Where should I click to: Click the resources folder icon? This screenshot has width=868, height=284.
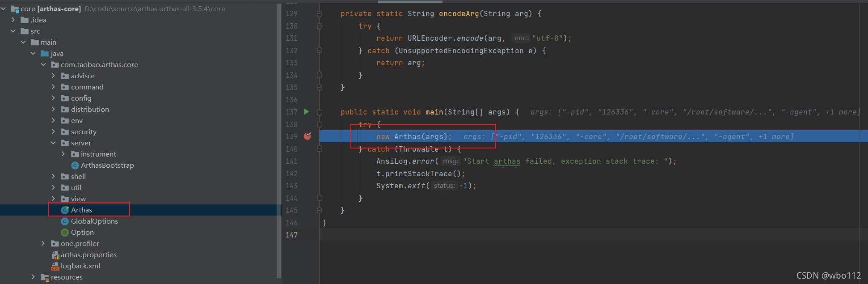click(45, 277)
